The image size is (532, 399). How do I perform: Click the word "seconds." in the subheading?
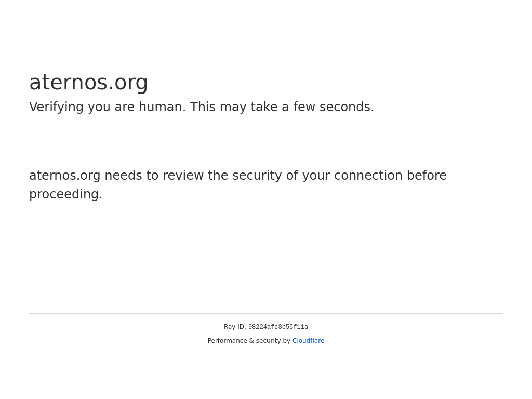(x=347, y=107)
